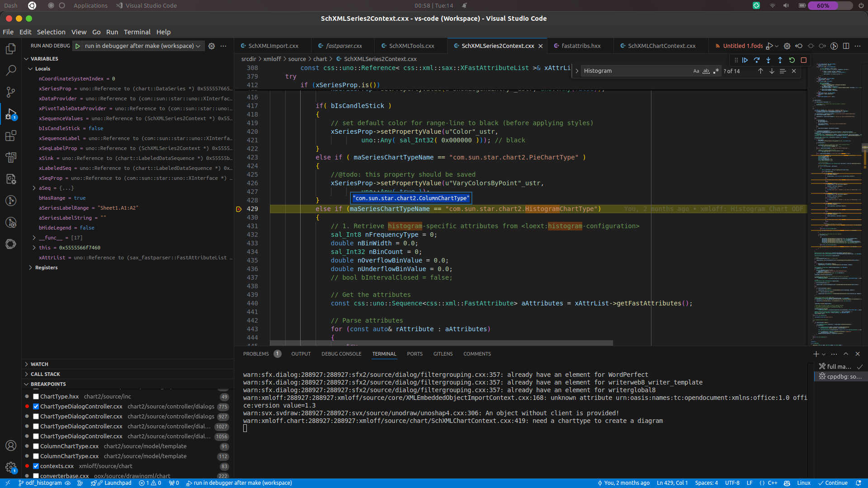
Task: Click Step Over in the debug toolbar
Action: (x=757, y=60)
